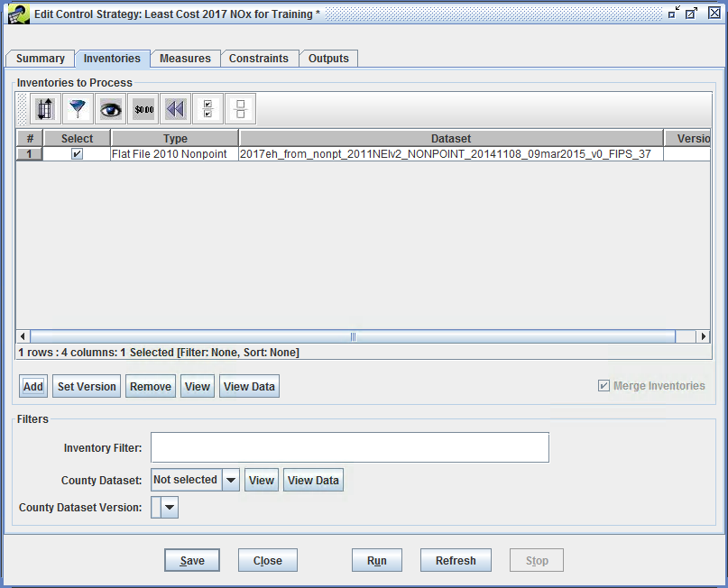Click the filter rows funnel icon

[78, 108]
